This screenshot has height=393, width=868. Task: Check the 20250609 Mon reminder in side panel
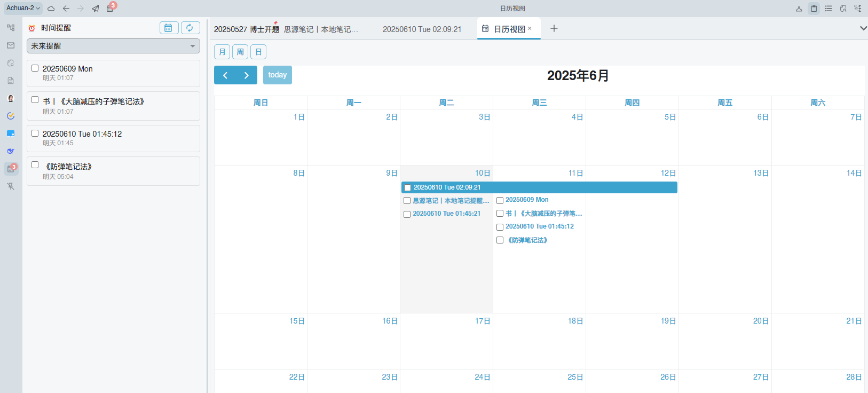[35, 68]
